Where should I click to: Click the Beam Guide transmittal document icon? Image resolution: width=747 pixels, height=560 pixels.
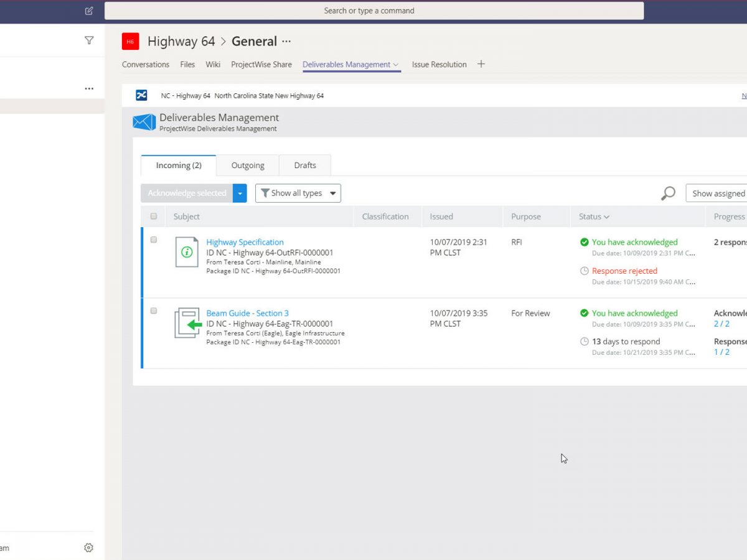(x=187, y=324)
